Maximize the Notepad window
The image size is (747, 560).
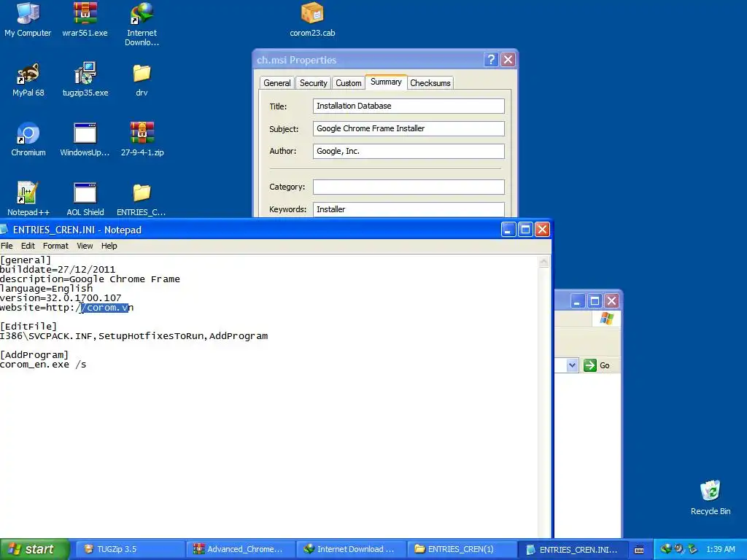click(x=525, y=230)
